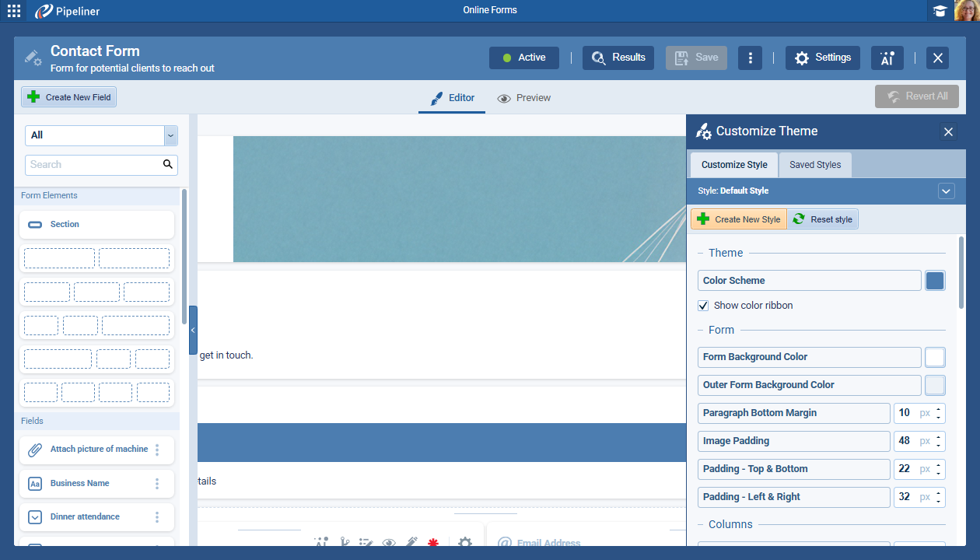The width and height of the screenshot is (980, 560).
Task: Switch to the Preview tab
Action: point(524,98)
